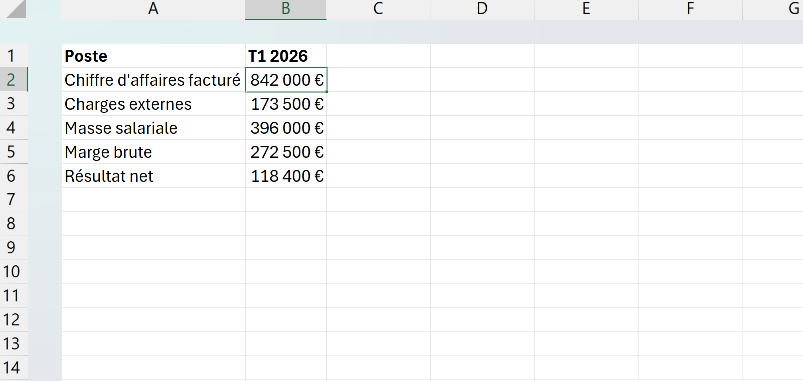Image resolution: width=803 pixels, height=381 pixels.
Task: Select column D header
Action: pos(482,9)
